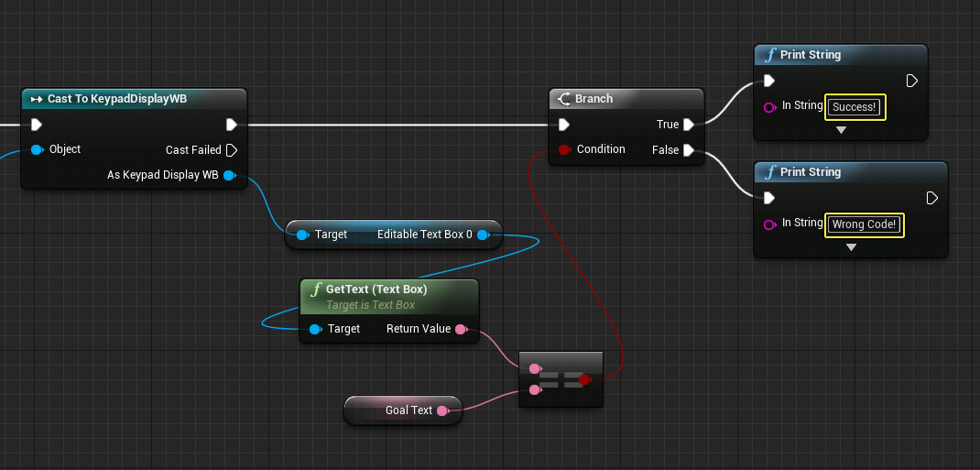Click the top input pin of equals node
This screenshot has width=980, height=470.
tap(534, 368)
